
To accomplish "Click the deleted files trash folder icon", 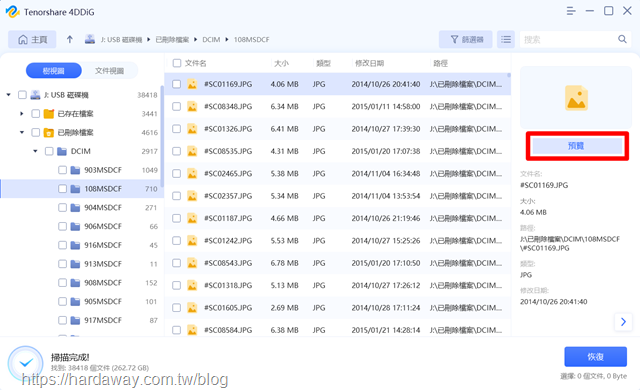I will click(x=49, y=133).
